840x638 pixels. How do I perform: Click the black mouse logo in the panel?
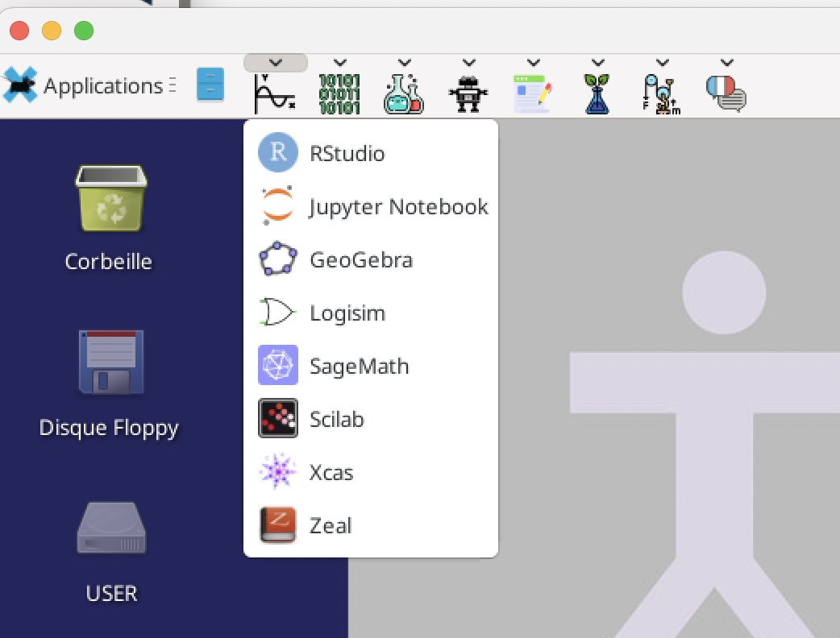tap(20, 85)
